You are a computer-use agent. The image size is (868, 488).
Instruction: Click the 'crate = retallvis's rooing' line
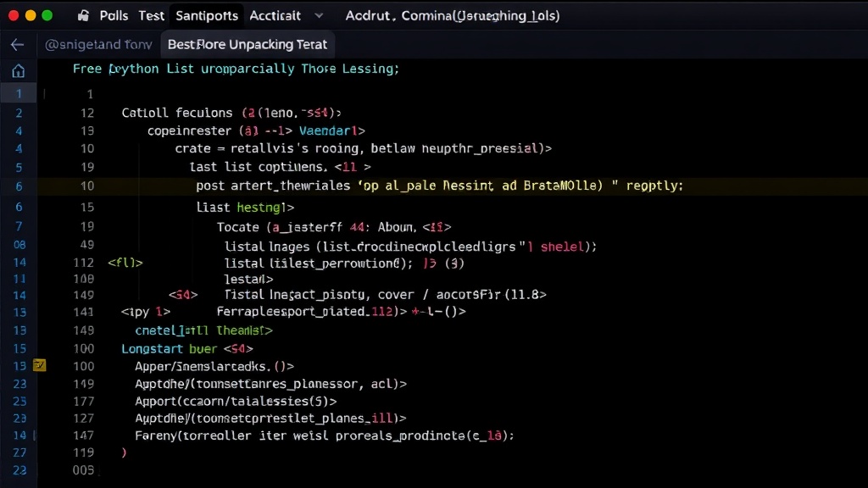(x=363, y=148)
